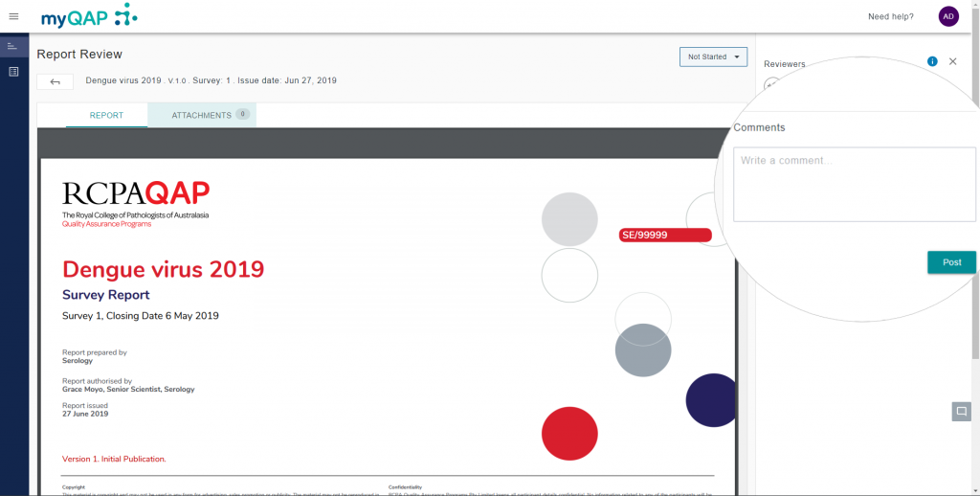Switch to the ATTACHMENTS tab
Screen dimensions: 980x496
(202, 115)
